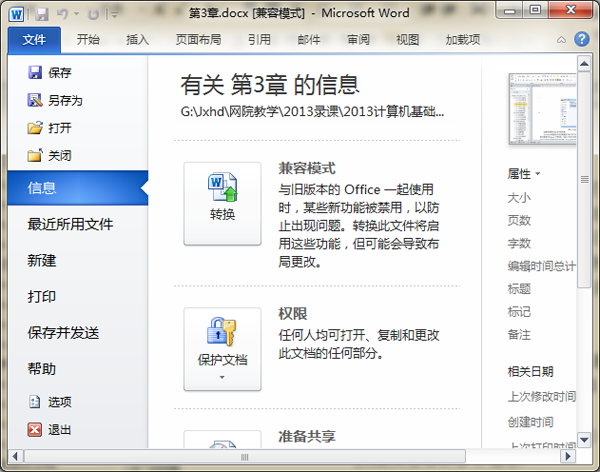
Task: Click the 转换 convert document icon
Action: (x=222, y=187)
